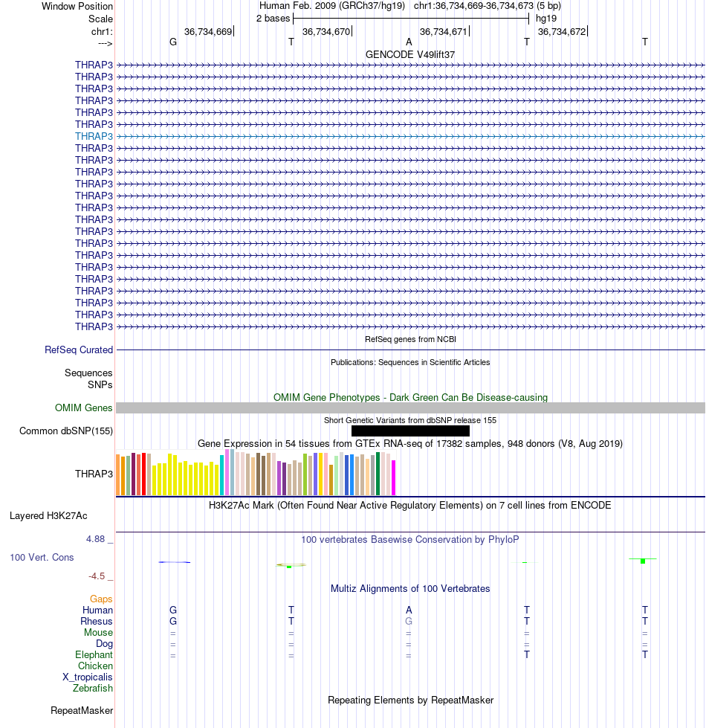The width and height of the screenshot is (706, 728).
Task: Open Short Genetic Variants from dbSNP title
Action: pyautogui.click(x=410, y=420)
